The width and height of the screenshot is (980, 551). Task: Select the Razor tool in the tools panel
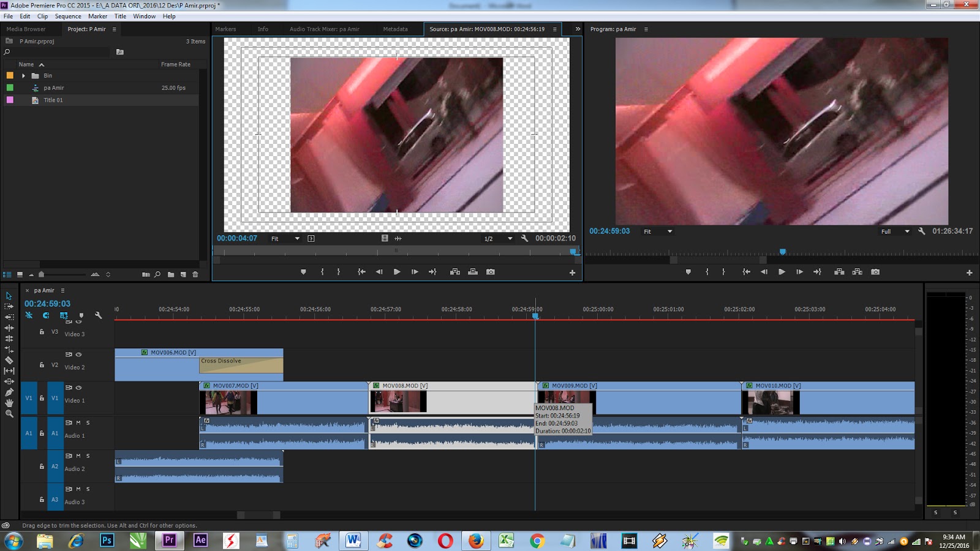[x=9, y=360]
